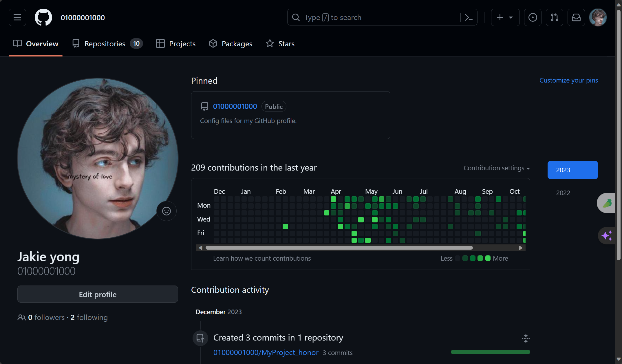Open the Pull requests icon
Image resolution: width=622 pixels, height=364 pixels.
(554, 17)
